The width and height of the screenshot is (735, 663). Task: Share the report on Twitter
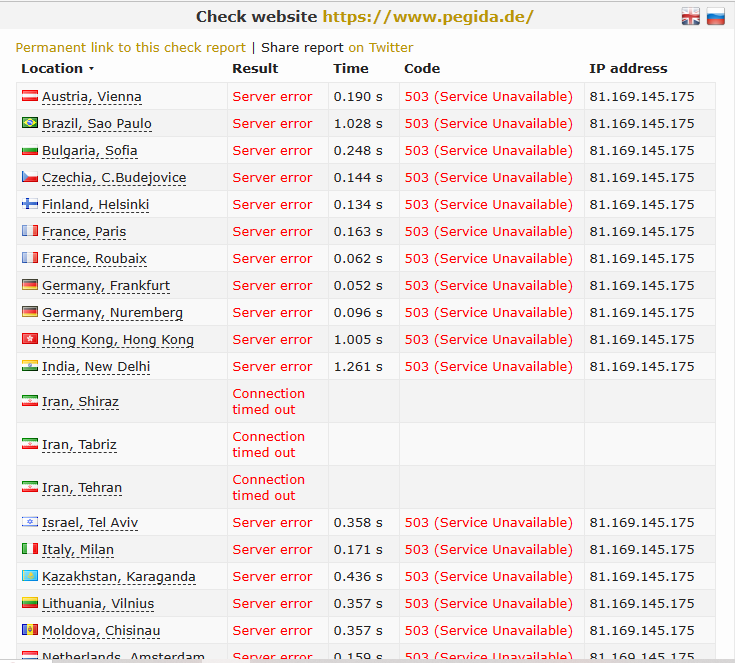point(381,47)
